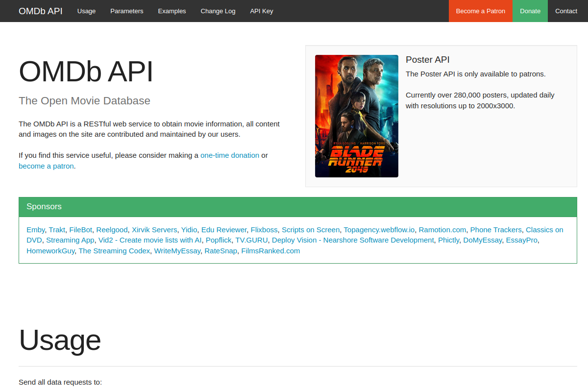Open the Phone Trackers link

click(x=496, y=230)
